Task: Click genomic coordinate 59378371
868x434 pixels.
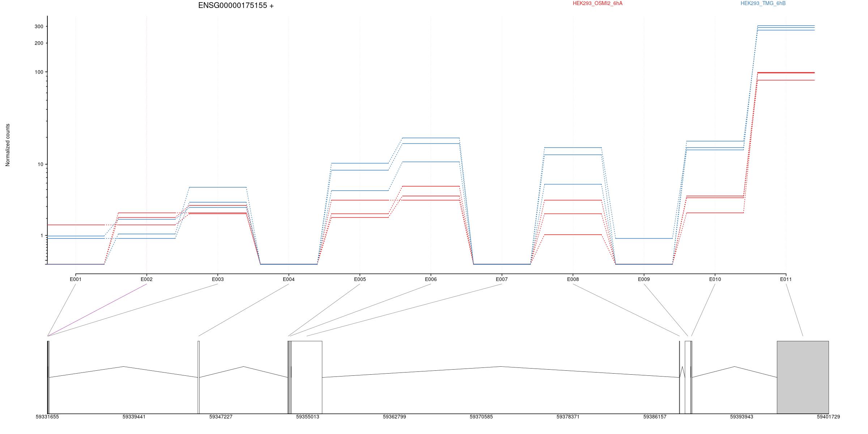Action: 568,417
